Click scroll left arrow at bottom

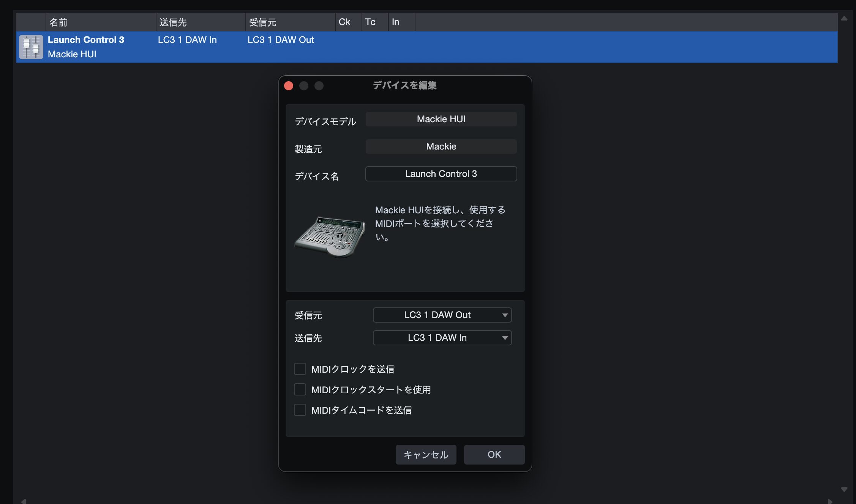[24, 501]
